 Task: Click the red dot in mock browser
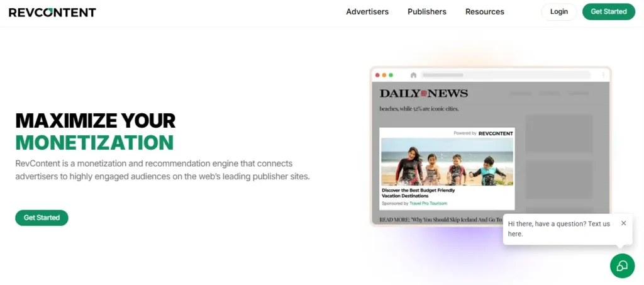[x=377, y=75]
